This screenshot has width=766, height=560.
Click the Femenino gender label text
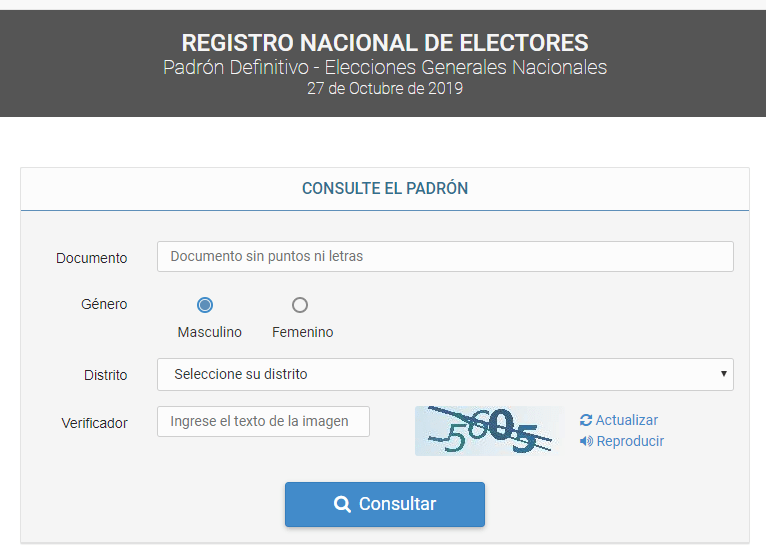[303, 332]
